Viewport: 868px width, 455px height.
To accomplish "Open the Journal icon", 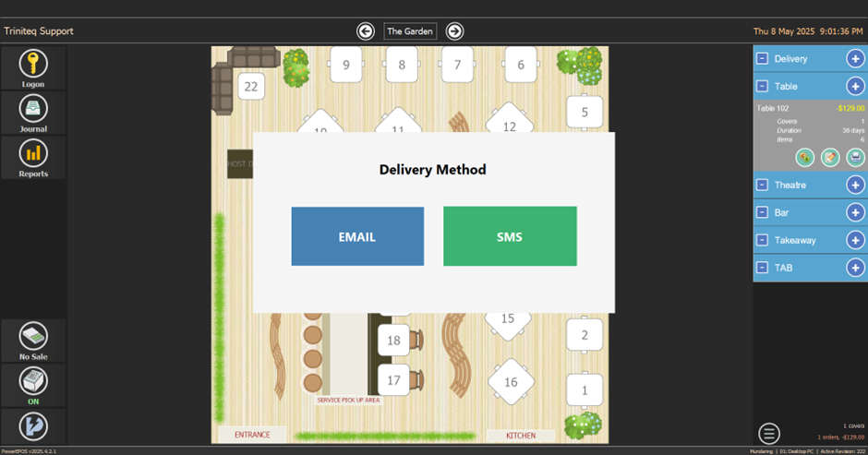I will pyautogui.click(x=33, y=109).
